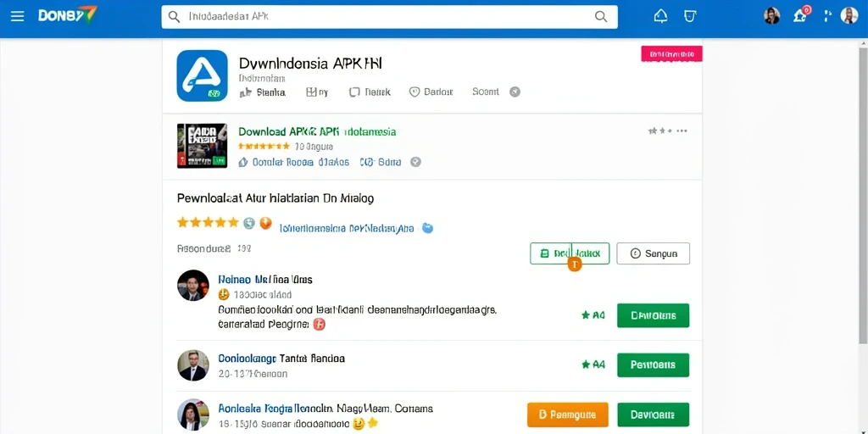The width and height of the screenshot is (868, 434).
Task: Open the blue Conloolange name link
Action: pyautogui.click(x=246, y=359)
